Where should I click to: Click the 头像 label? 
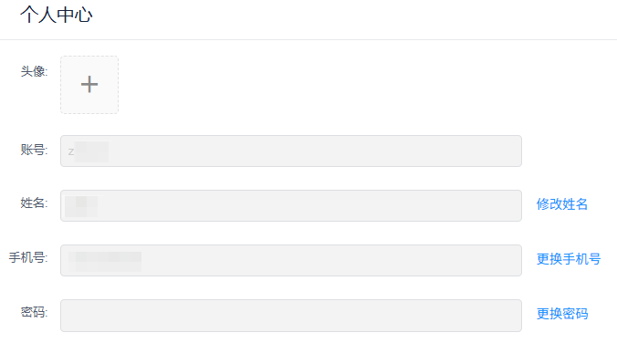34,71
